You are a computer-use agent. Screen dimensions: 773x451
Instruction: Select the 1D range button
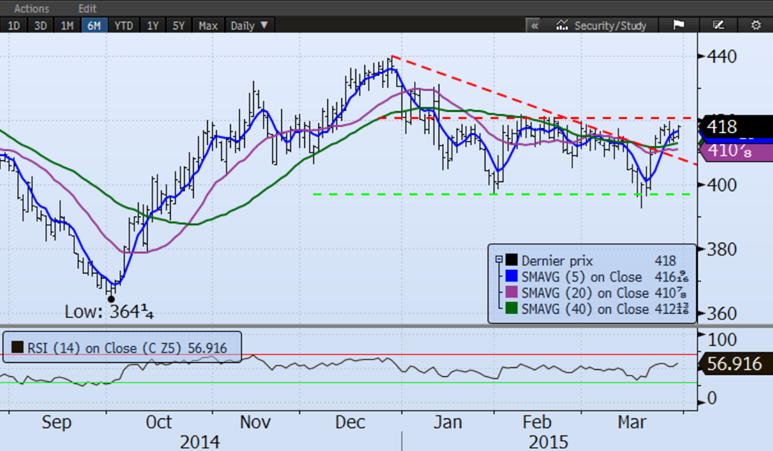pos(13,24)
